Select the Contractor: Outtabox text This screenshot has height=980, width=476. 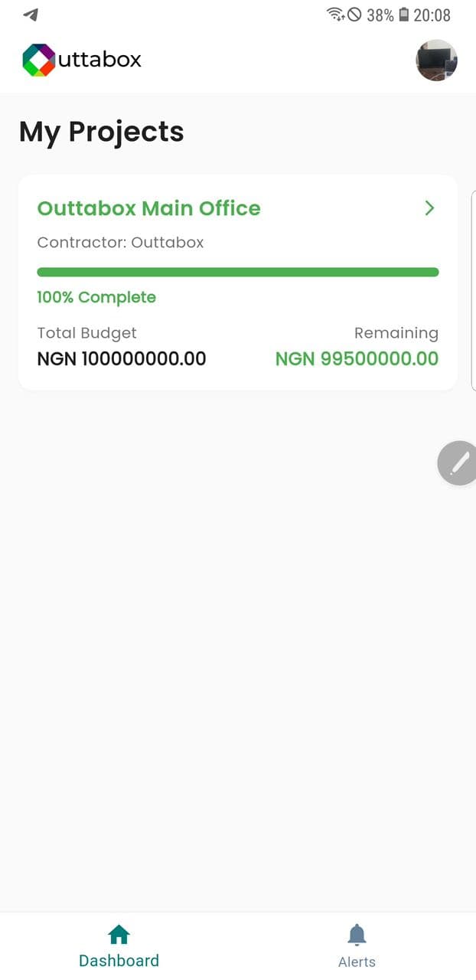[x=120, y=242]
